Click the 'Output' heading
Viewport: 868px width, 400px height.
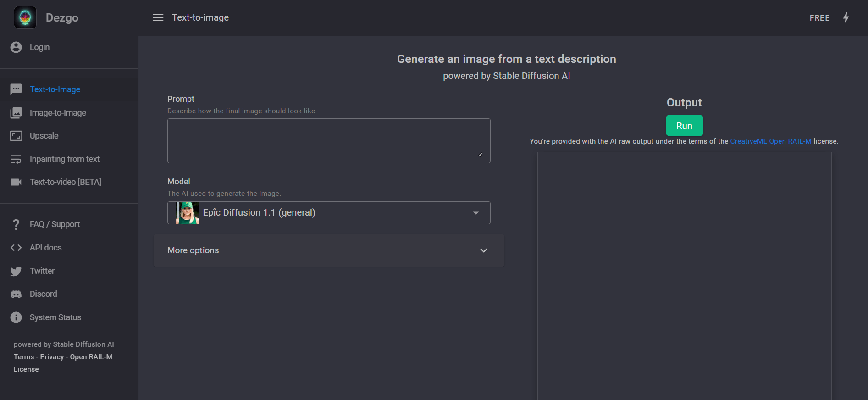[684, 102]
